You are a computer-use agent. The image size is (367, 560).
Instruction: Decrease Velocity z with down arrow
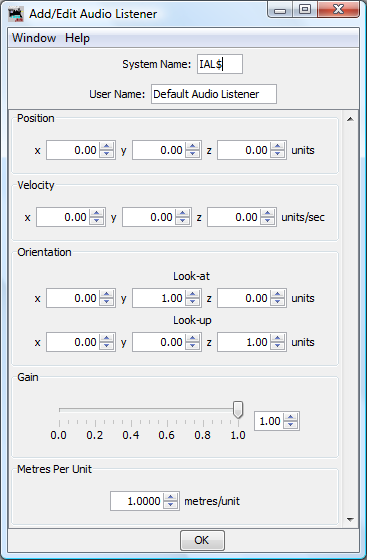[267, 221]
